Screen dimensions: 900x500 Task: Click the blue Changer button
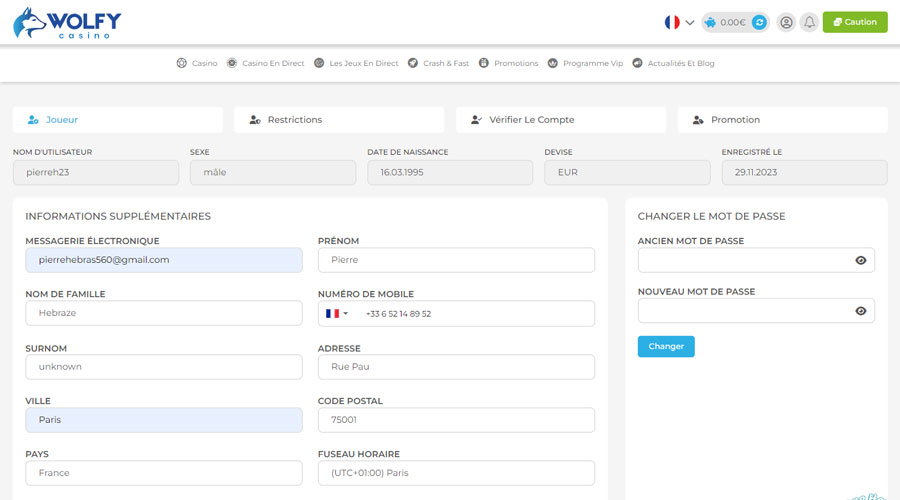pyautogui.click(x=666, y=346)
